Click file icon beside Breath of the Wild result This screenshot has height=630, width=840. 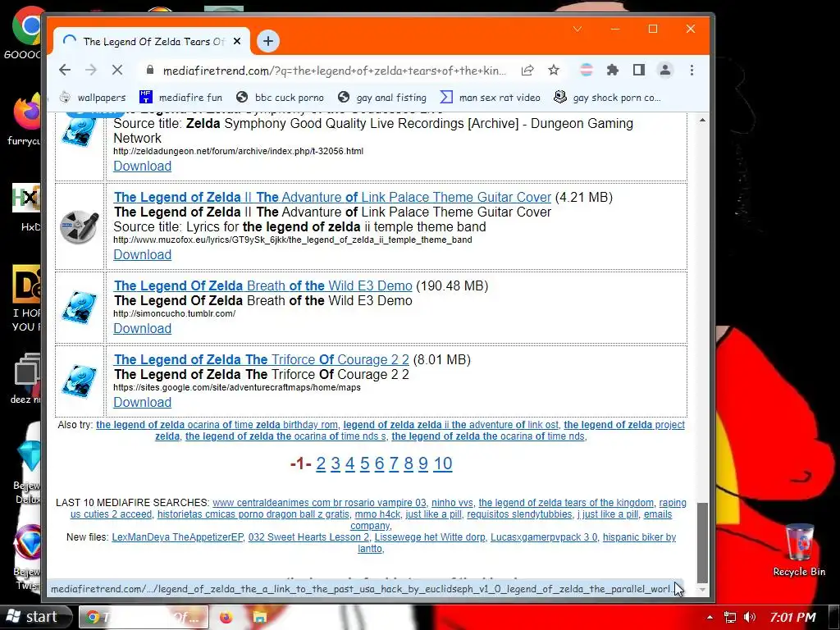coord(80,308)
